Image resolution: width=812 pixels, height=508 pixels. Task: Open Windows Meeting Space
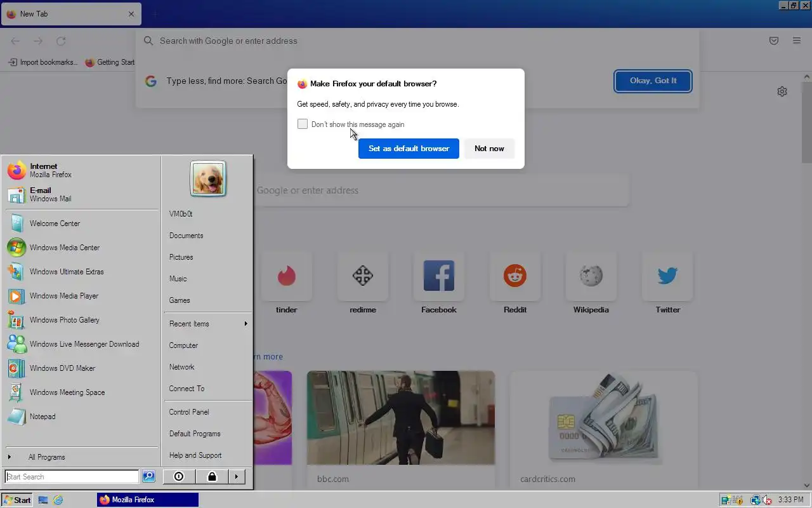(x=81, y=392)
